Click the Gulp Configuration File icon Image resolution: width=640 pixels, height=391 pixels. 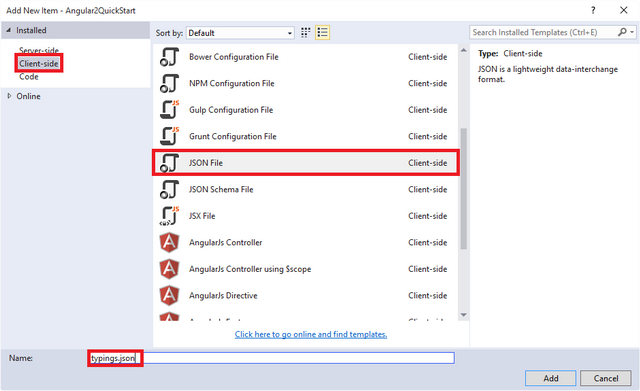pyautogui.click(x=169, y=110)
